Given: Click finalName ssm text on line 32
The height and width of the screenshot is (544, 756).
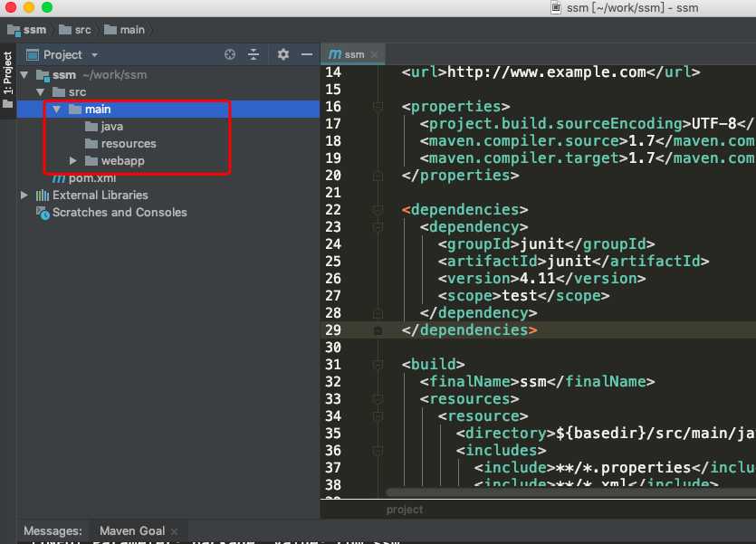Looking at the screenshot, I should pyautogui.click(x=532, y=382).
